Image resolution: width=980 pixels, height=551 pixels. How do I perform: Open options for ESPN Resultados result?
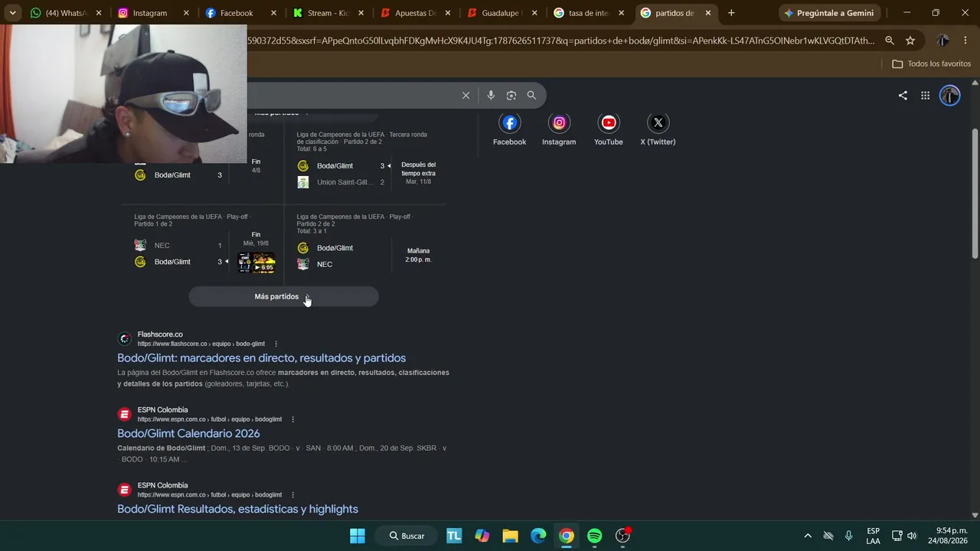[x=292, y=494]
